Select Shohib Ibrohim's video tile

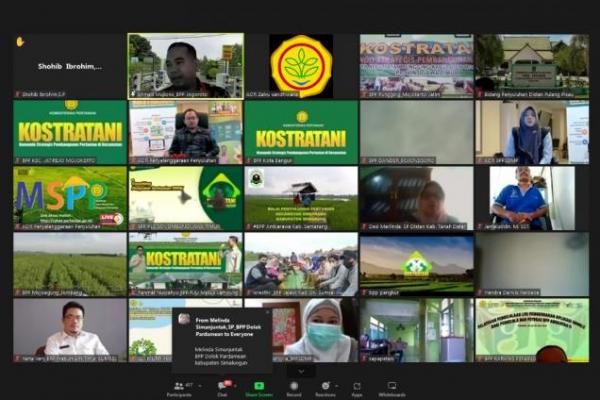69,66
